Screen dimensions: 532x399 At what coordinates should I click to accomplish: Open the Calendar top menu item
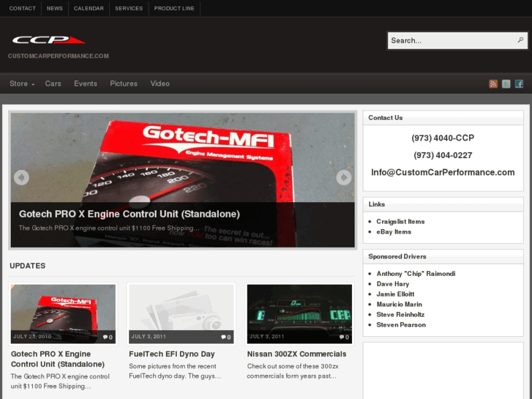(89, 8)
